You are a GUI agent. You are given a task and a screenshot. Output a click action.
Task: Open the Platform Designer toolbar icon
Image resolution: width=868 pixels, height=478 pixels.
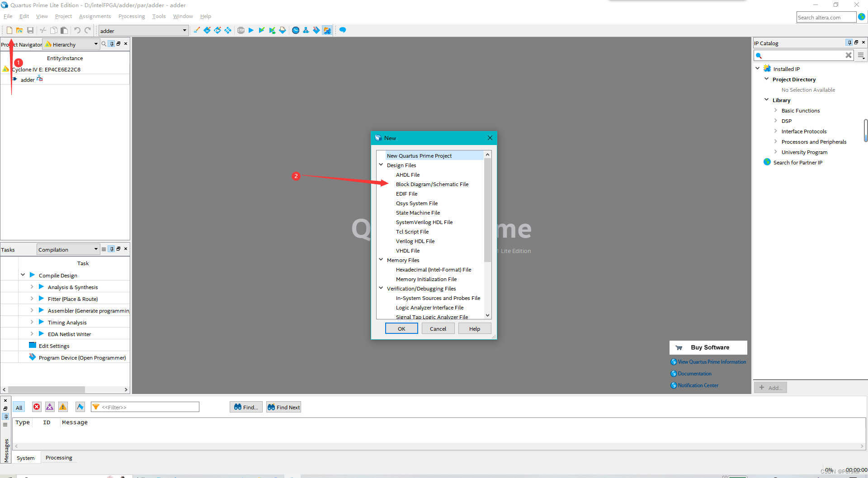tap(327, 30)
